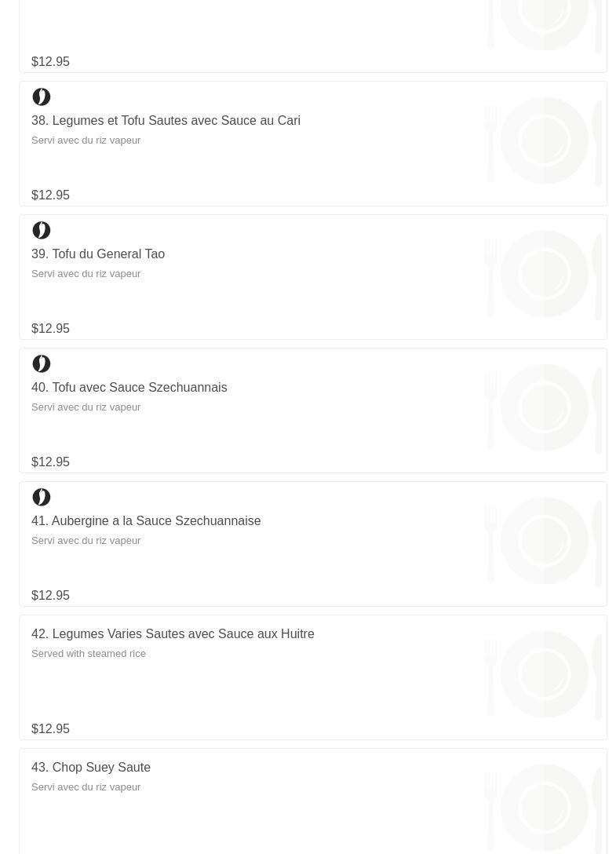Image resolution: width=616 pixels, height=854 pixels.
Task: Select placeholder plate image for item 38
Action: (544, 141)
